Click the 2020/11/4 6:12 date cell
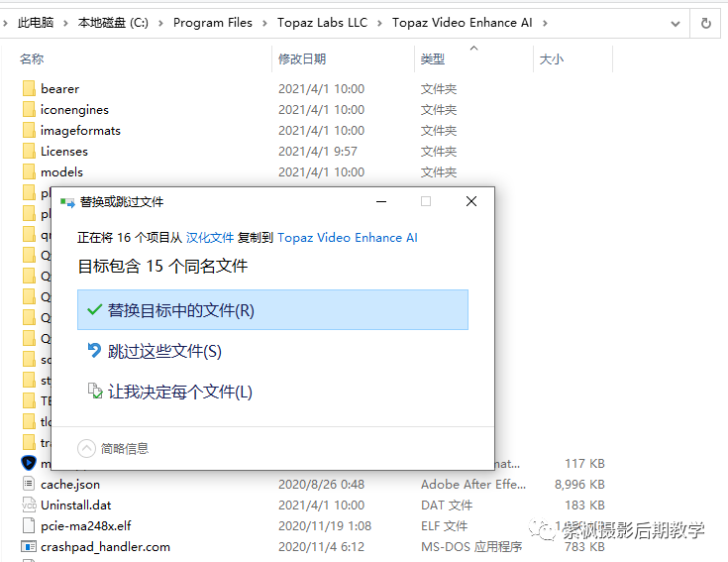This screenshot has width=728, height=562. (321, 547)
